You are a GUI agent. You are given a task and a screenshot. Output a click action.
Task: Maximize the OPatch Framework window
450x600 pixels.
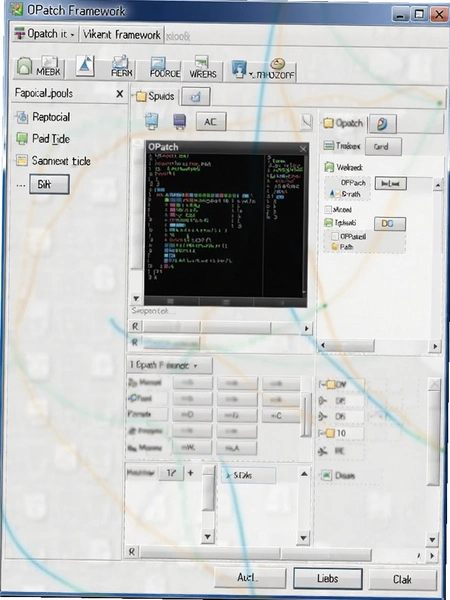[x=419, y=15]
